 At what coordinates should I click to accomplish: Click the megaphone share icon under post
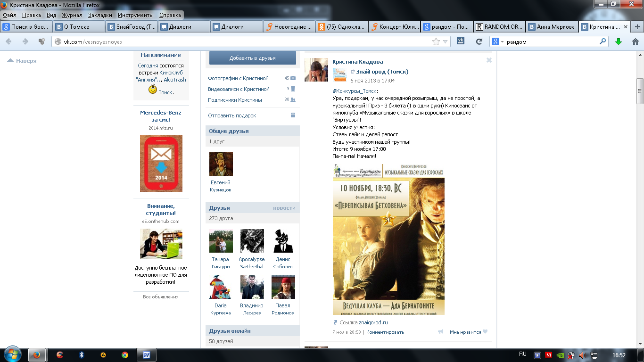click(440, 332)
